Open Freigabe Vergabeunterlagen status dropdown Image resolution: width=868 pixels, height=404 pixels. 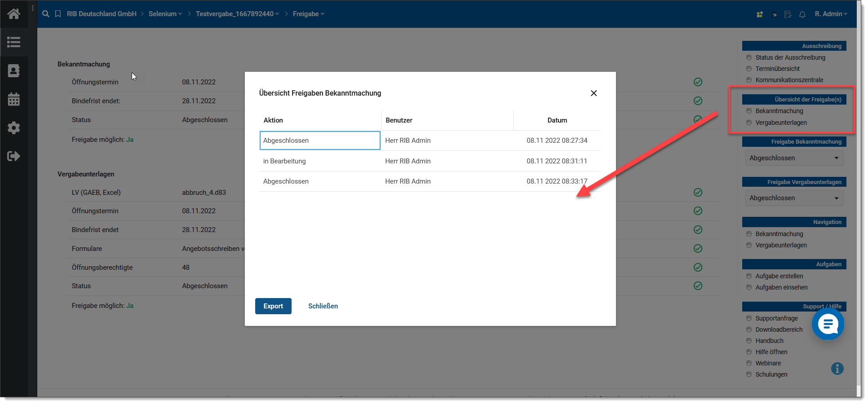click(794, 198)
